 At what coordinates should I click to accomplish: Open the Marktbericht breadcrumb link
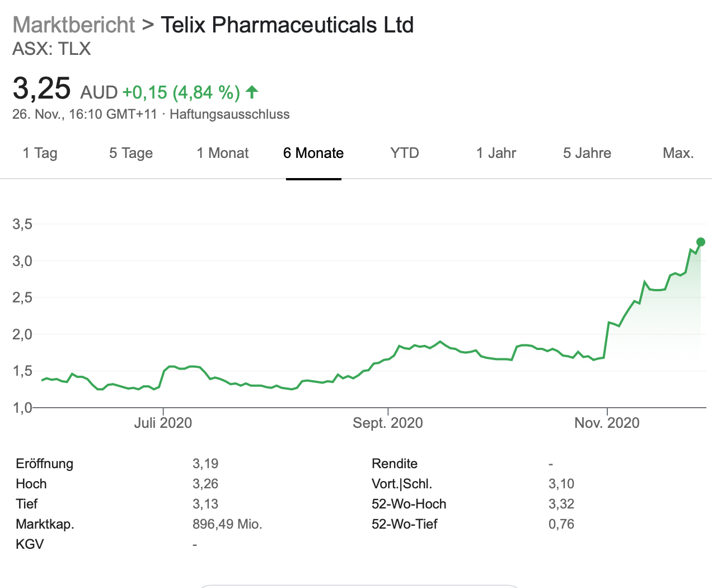coord(74,25)
